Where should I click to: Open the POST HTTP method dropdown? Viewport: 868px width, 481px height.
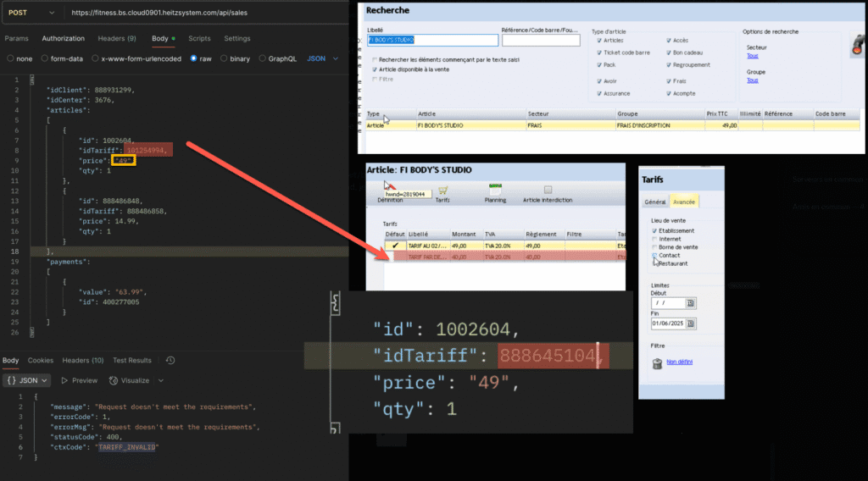pyautogui.click(x=31, y=12)
